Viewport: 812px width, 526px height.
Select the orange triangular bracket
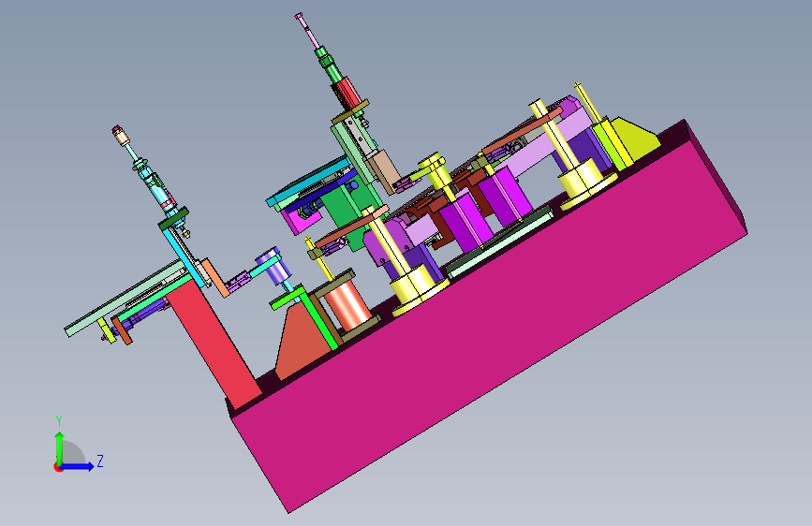point(302,341)
